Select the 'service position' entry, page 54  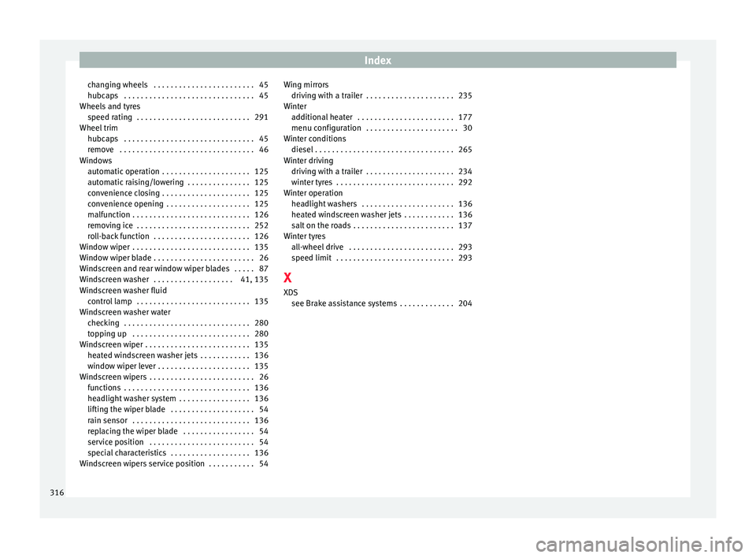[178, 442]
